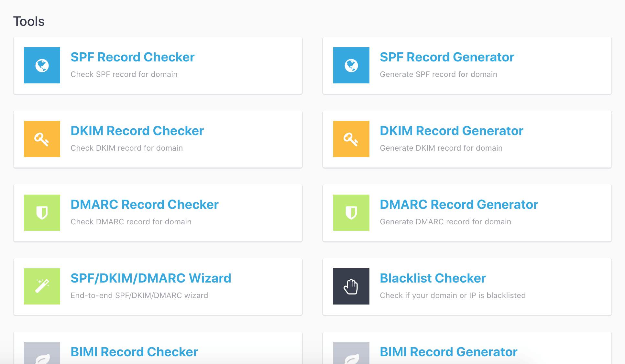Click the DKIM Record Checker key icon

click(x=42, y=139)
